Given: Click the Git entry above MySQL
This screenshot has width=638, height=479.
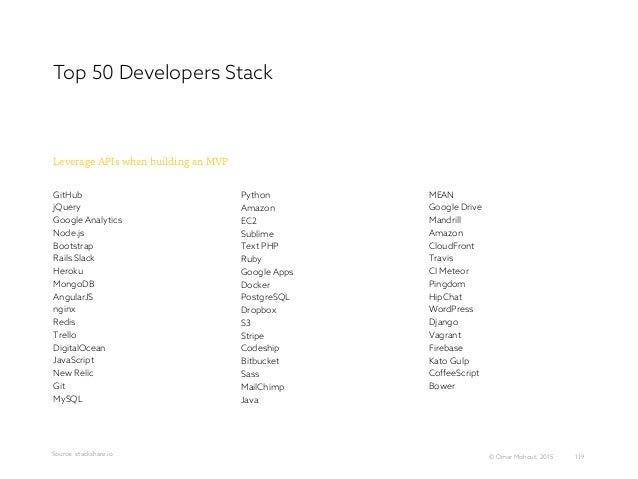Looking at the screenshot, I should (x=59, y=386).
